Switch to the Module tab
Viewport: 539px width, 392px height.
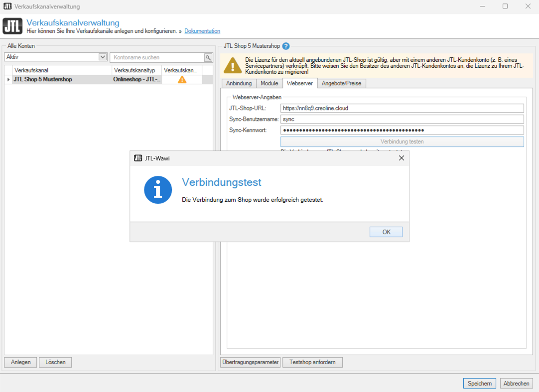pyautogui.click(x=269, y=83)
